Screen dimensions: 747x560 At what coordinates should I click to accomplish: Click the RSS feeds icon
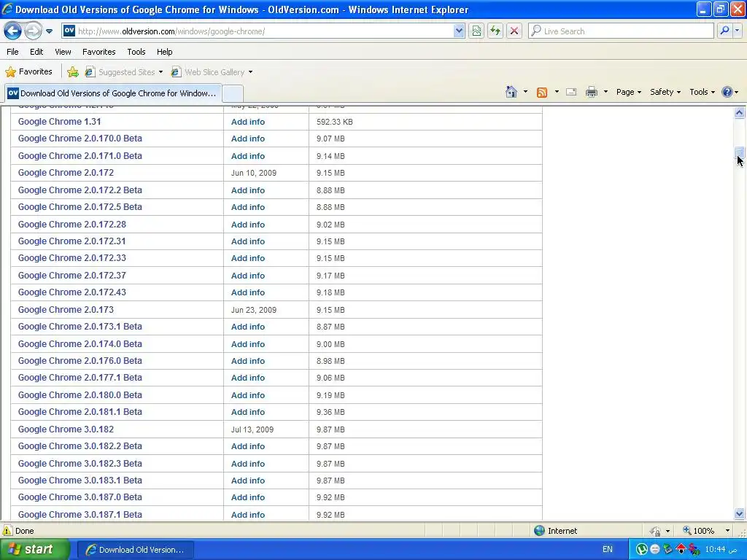[542, 93]
